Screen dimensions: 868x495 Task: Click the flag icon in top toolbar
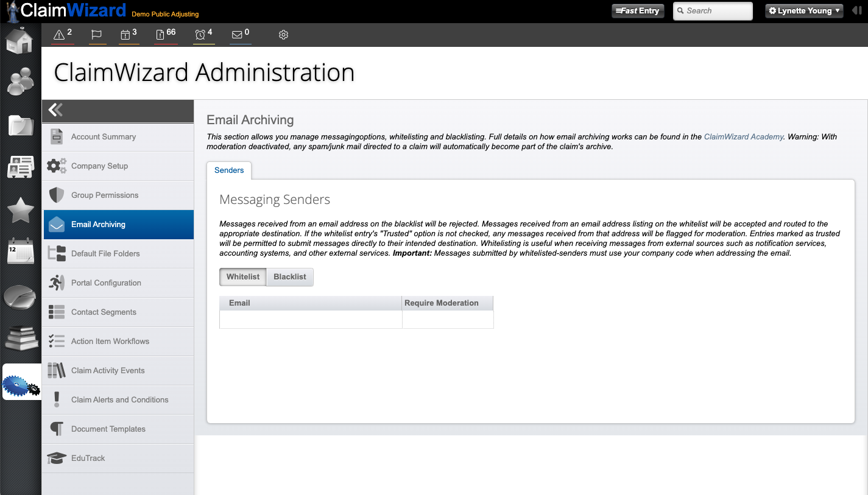point(96,35)
